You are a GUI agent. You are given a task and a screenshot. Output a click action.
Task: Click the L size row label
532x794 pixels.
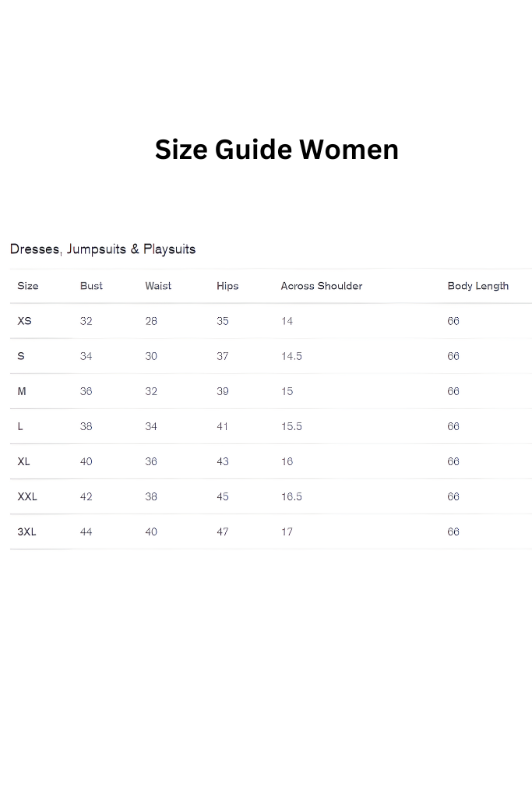[x=20, y=426]
